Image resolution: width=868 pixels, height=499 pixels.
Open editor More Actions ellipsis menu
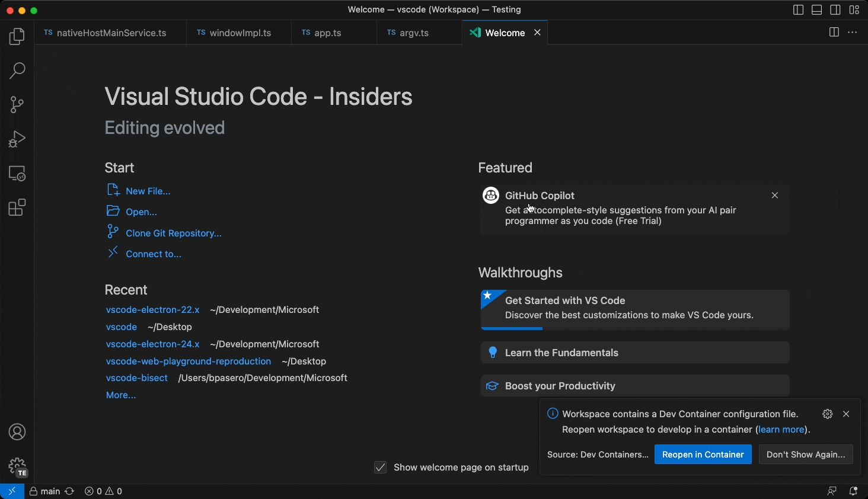(x=853, y=33)
